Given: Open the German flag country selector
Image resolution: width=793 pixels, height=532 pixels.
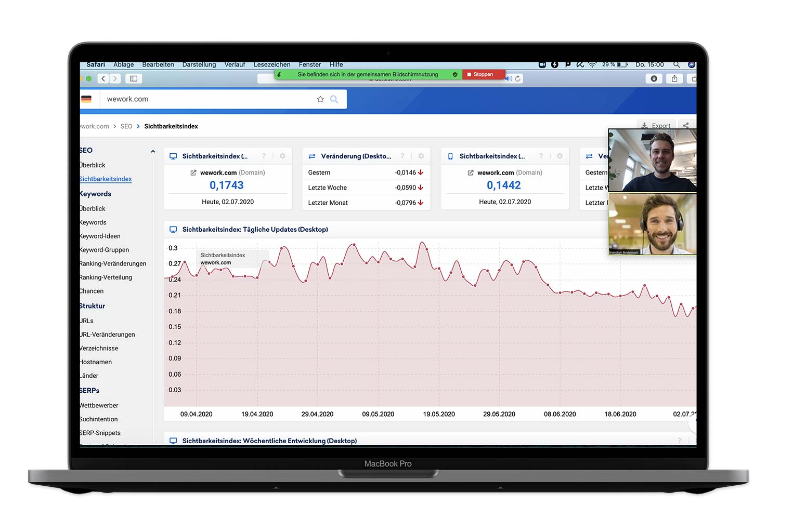Looking at the screenshot, I should click(x=86, y=99).
